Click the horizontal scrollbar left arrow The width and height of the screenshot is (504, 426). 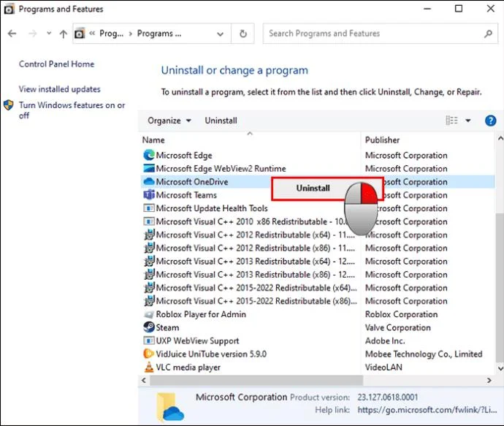point(144,381)
